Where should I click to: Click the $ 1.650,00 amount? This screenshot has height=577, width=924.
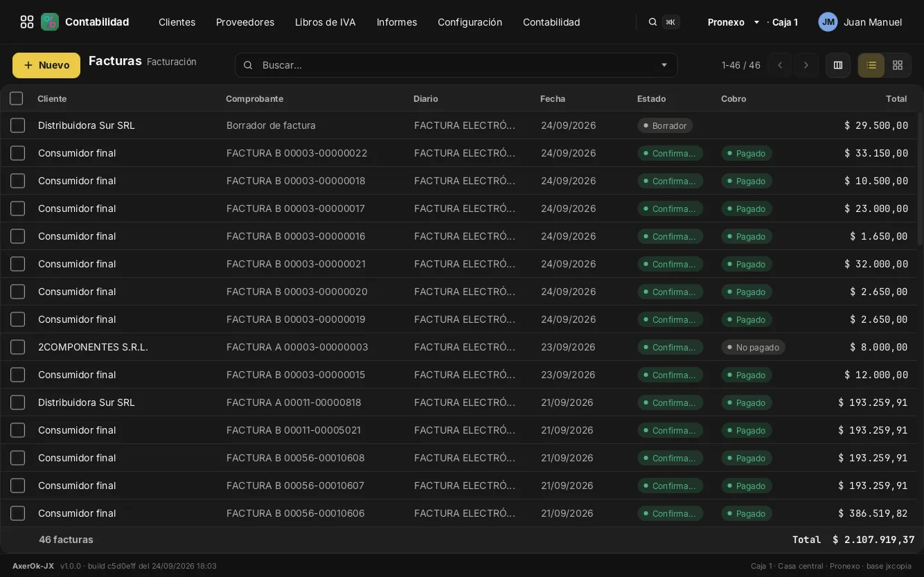[878, 236]
